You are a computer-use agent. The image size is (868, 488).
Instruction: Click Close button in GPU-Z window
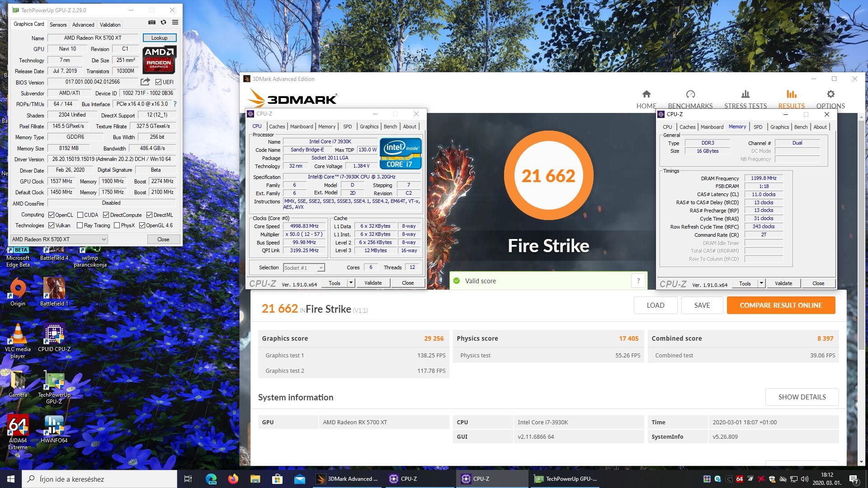coord(163,239)
